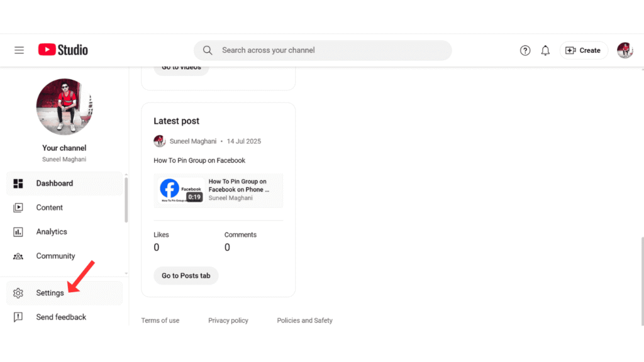Click the search magnifier icon
644x362 pixels.
208,50
